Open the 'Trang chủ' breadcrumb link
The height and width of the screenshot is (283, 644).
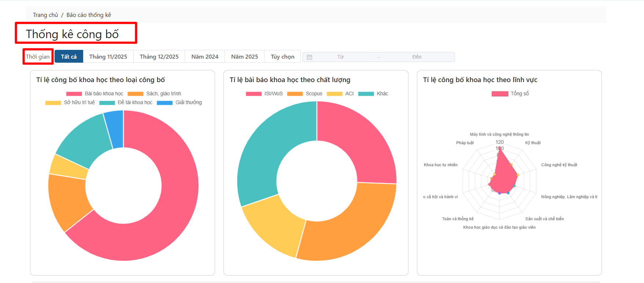tap(45, 15)
